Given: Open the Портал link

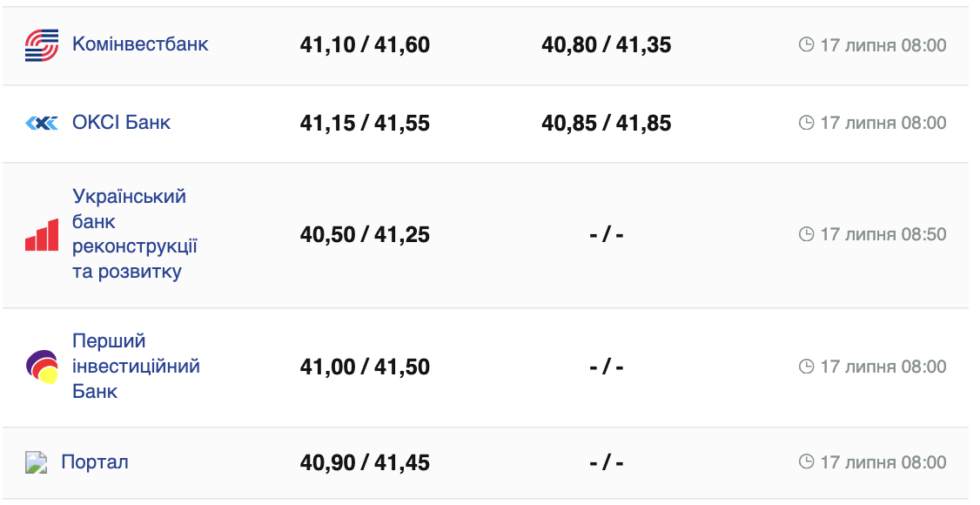Looking at the screenshot, I should (95, 461).
